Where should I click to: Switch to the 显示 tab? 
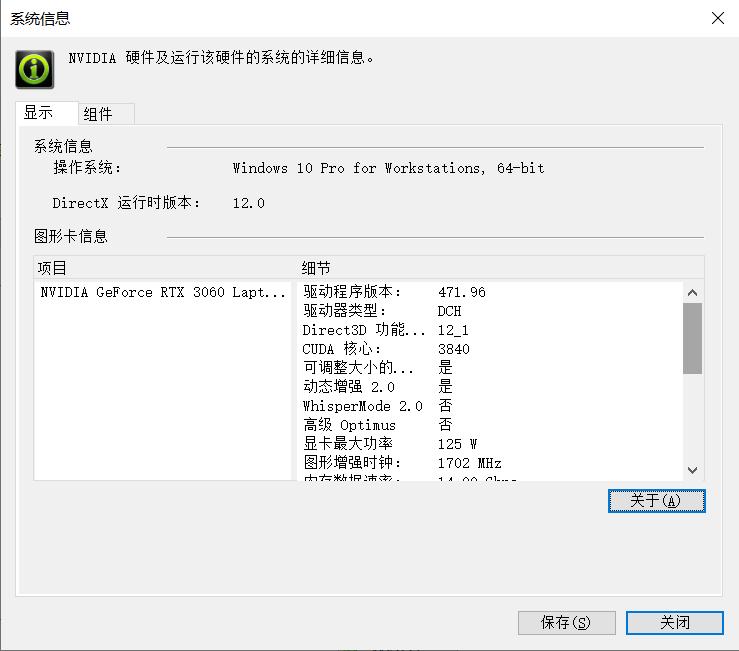click(46, 113)
